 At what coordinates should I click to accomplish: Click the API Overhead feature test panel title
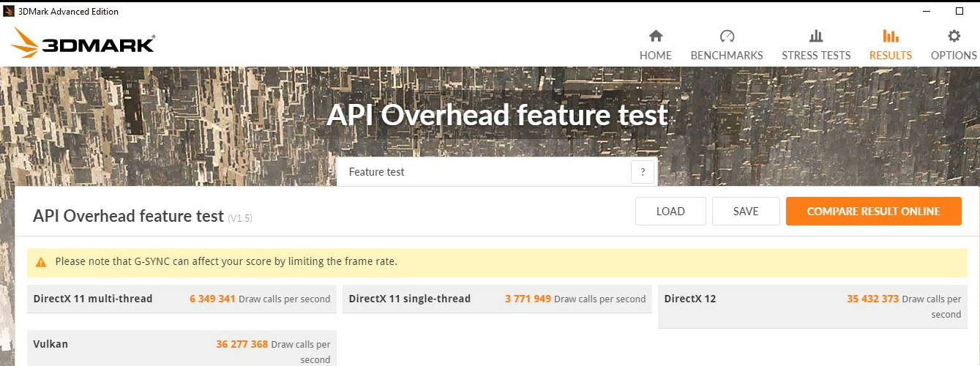[x=128, y=216]
